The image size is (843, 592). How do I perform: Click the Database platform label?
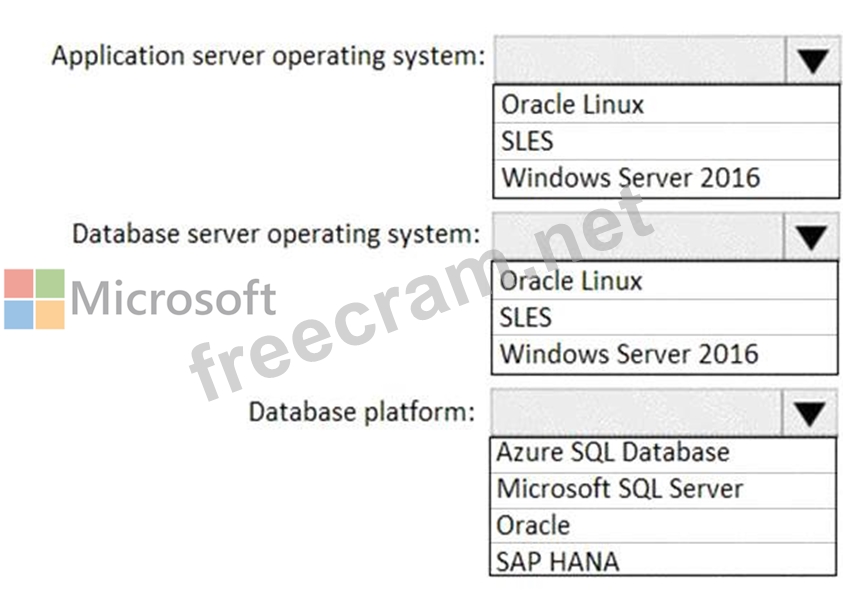[x=362, y=411]
